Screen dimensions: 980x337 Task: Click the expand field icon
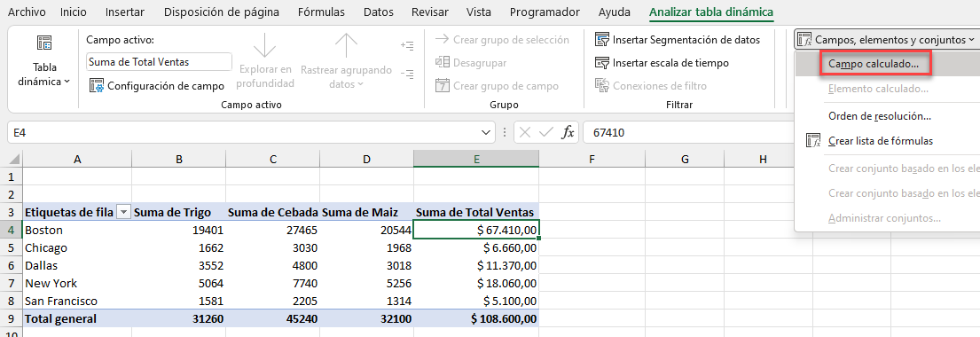407,45
